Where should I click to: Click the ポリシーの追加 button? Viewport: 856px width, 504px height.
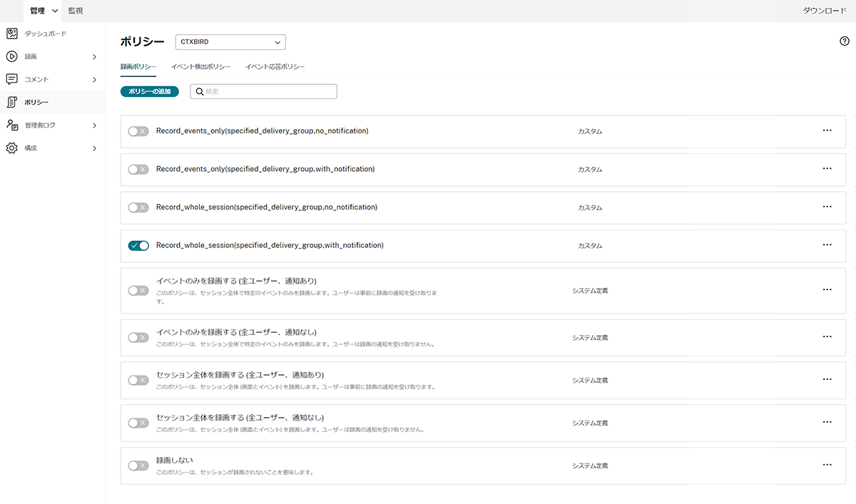(x=150, y=91)
